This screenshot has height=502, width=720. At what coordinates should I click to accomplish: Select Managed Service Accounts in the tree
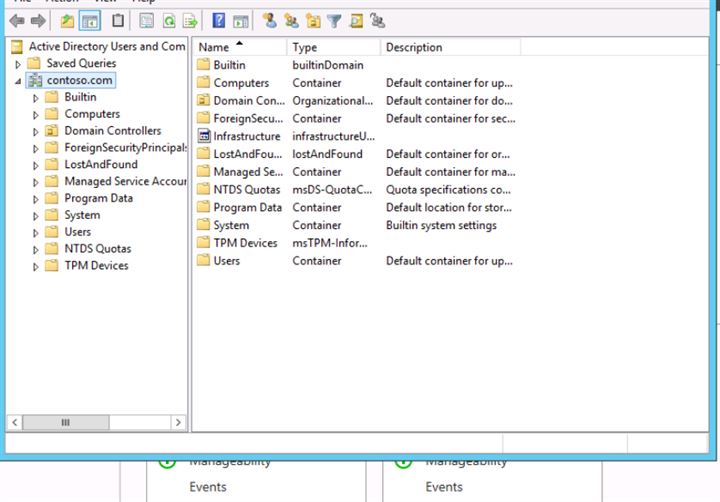coord(125,181)
